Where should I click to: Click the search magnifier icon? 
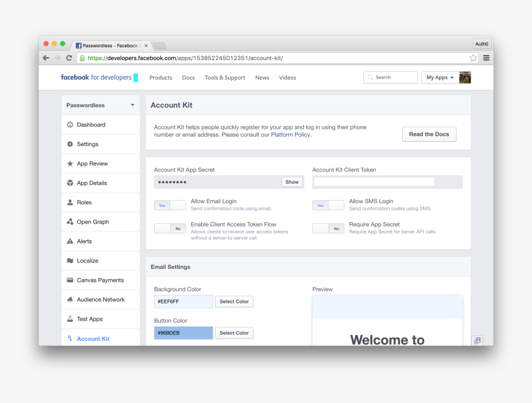(x=370, y=77)
